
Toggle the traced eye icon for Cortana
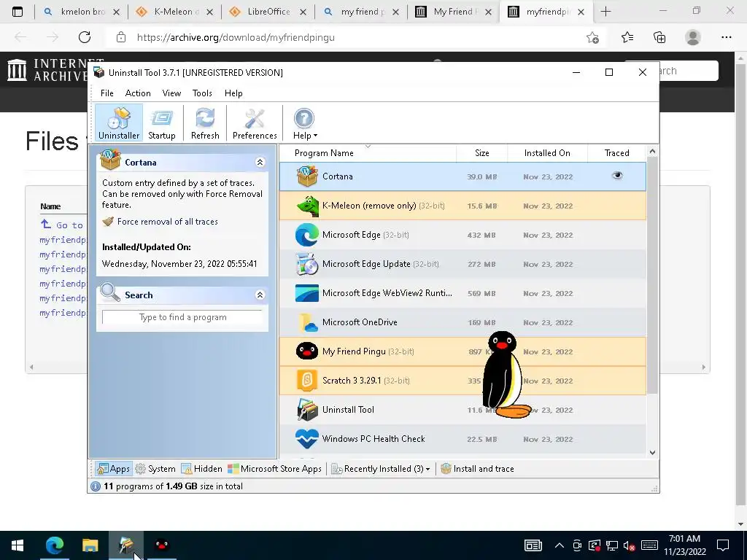coord(617,176)
